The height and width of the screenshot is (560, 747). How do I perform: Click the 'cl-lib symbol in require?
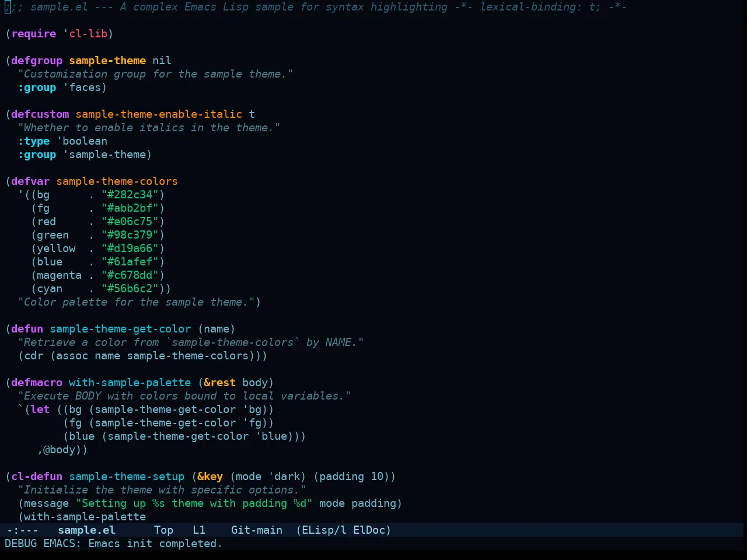pos(85,33)
